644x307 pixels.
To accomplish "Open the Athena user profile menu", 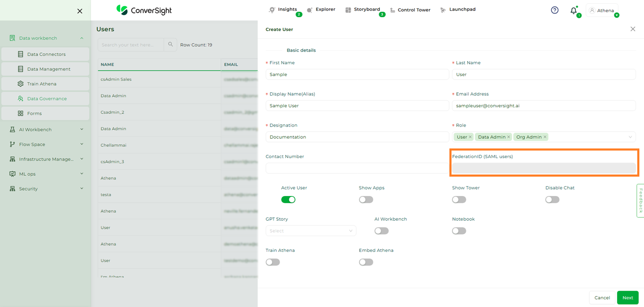I will click(602, 11).
